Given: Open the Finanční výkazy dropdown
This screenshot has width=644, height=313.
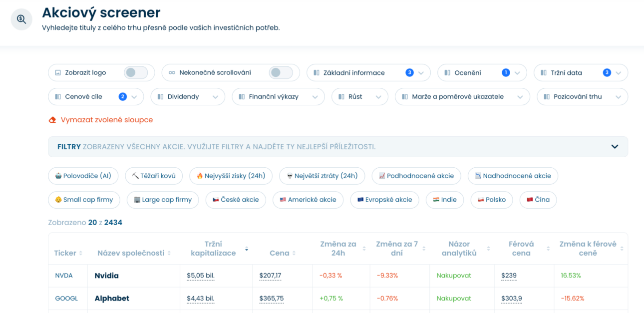Looking at the screenshot, I should click(278, 96).
